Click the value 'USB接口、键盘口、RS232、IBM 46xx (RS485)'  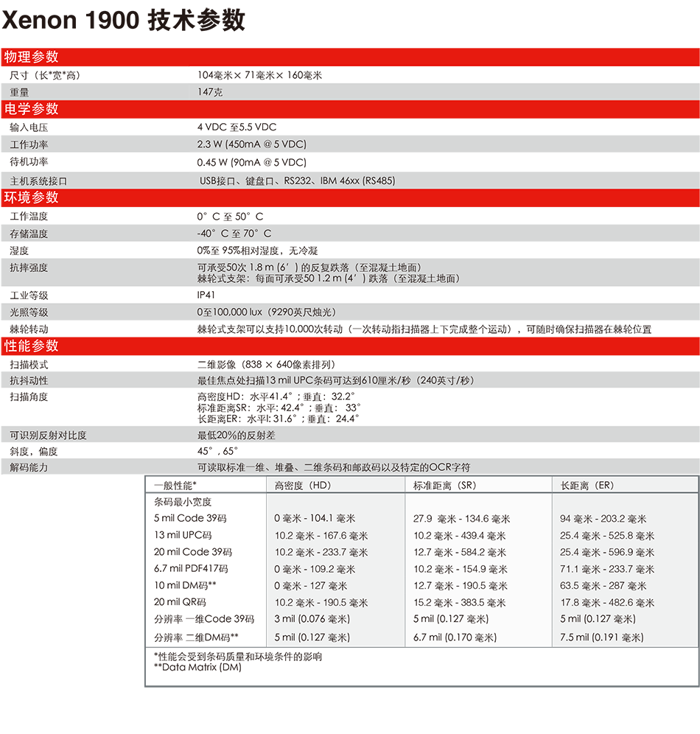tap(298, 181)
